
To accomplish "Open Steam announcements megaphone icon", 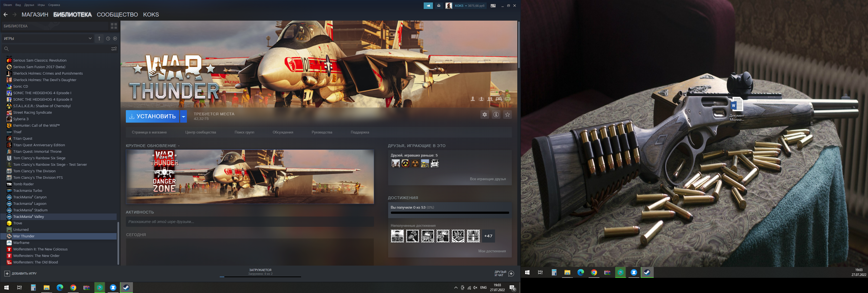I will 428,6.
